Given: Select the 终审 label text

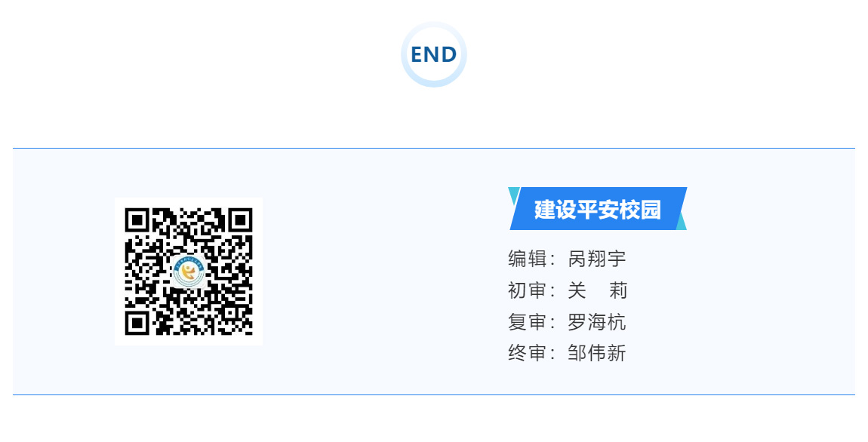Looking at the screenshot, I should tap(527, 353).
